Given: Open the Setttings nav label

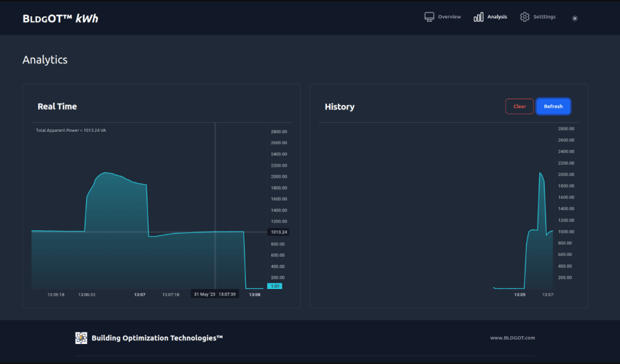Looking at the screenshot, I should (x=544, y=17).
